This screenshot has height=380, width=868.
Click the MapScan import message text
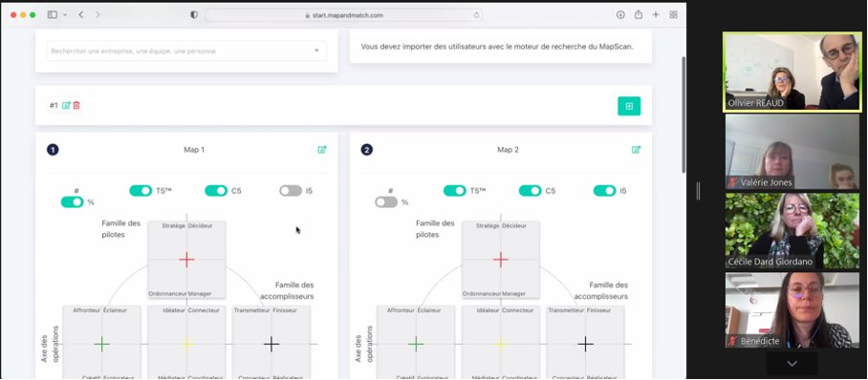(497, 47)
